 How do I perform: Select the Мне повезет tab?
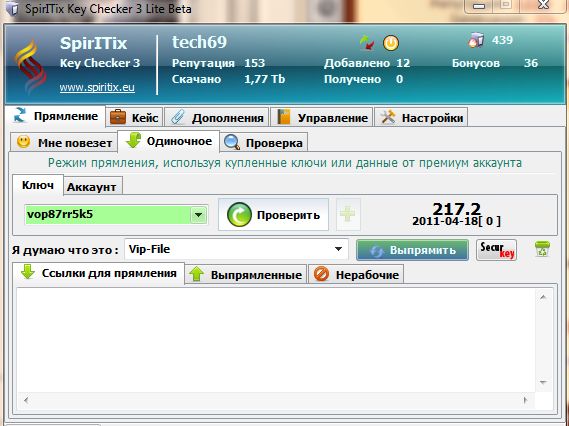pos(64,142)
